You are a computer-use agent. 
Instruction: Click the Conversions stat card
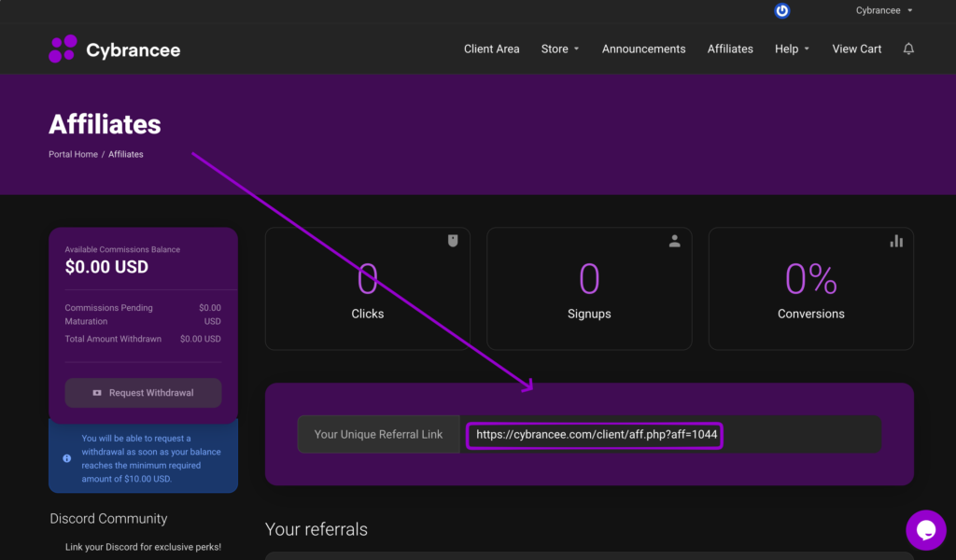pyautogui.click(x=811, y=288)
